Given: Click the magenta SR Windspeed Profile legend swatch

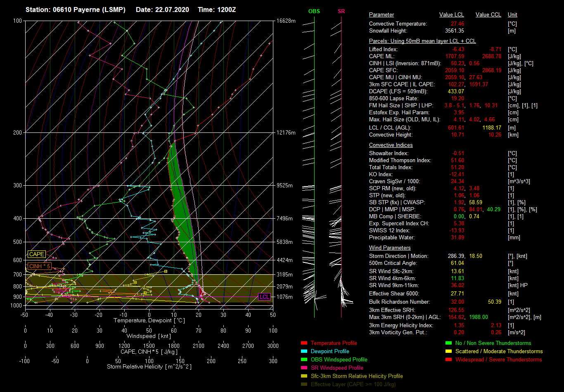Looking at the screenshot, I should [x=304, y=368].
